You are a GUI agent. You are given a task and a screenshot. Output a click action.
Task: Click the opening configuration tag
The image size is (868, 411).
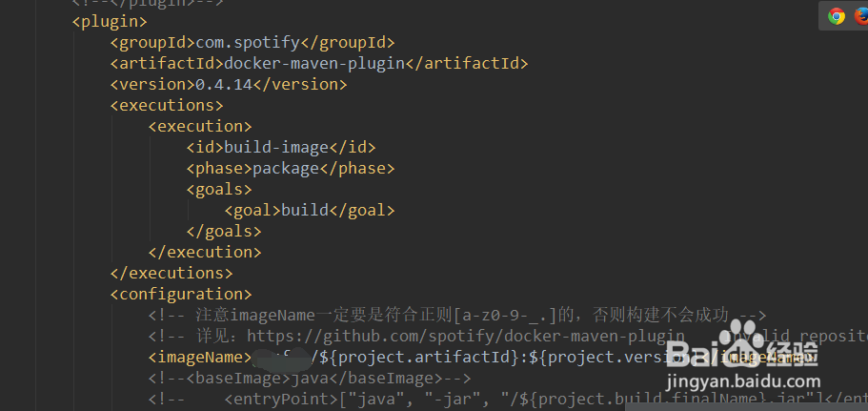[x=181, y=294]
